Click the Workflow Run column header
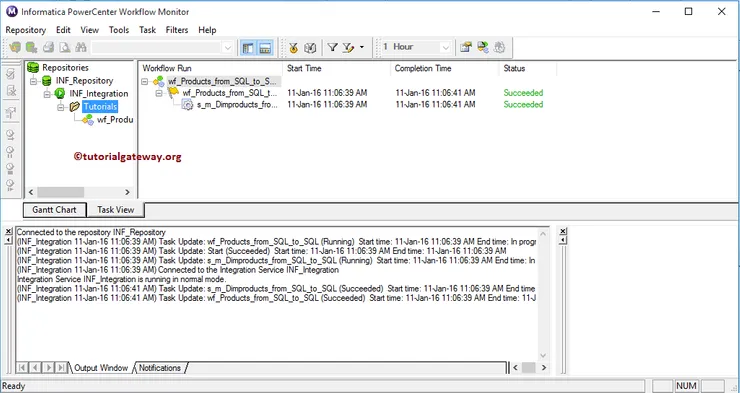 coord(210,68)
